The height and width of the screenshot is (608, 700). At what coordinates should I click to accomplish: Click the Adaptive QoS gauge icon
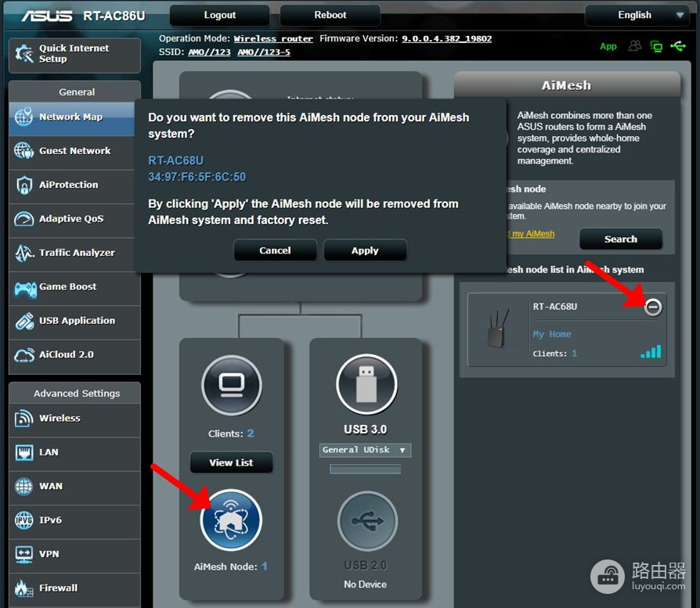[x=24, y=219]
